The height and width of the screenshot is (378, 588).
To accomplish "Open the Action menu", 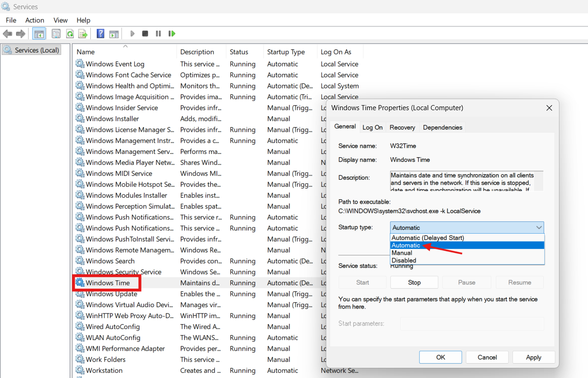I will pyautogui.click(x=35, y=20).
